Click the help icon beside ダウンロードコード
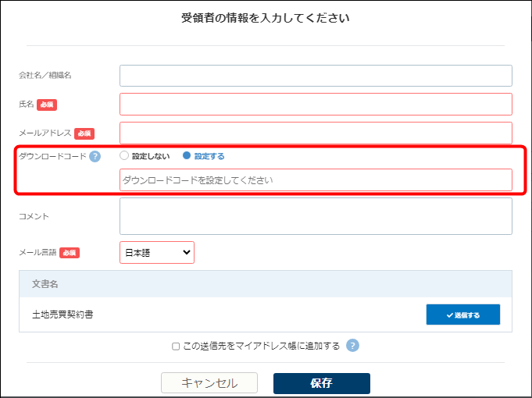 point(95,156)
